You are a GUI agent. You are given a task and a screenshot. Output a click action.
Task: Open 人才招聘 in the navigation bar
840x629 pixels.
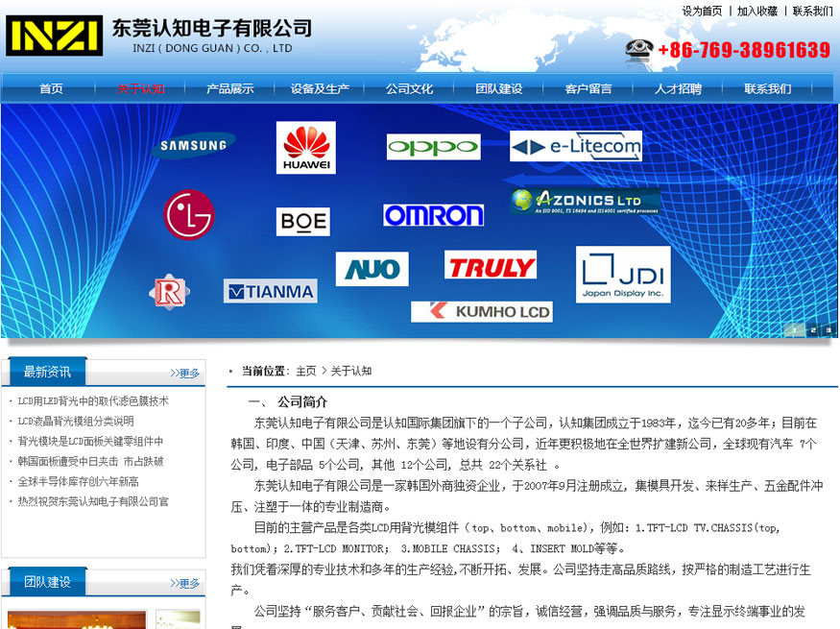(x=678, y=89)
